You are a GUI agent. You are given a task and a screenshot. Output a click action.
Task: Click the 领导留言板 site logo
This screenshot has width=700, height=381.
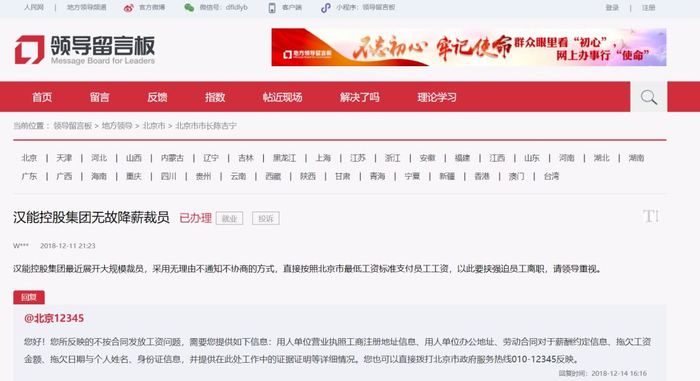pos(85,50)
